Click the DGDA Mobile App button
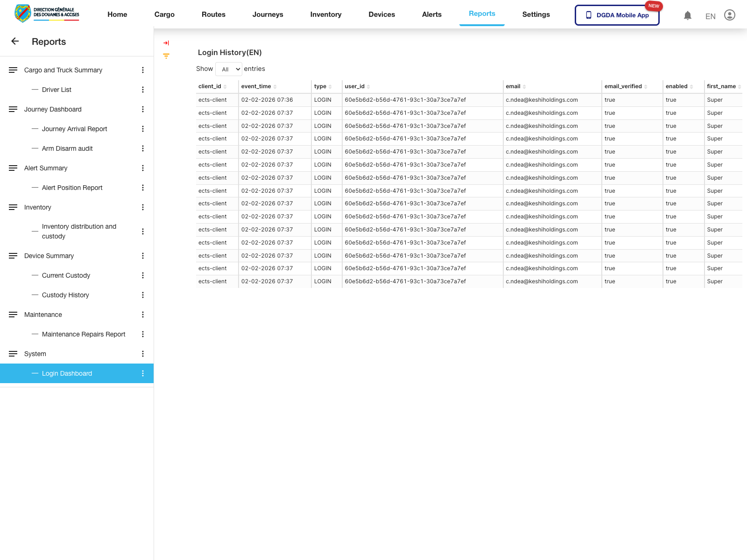 (x=617, y=15)
